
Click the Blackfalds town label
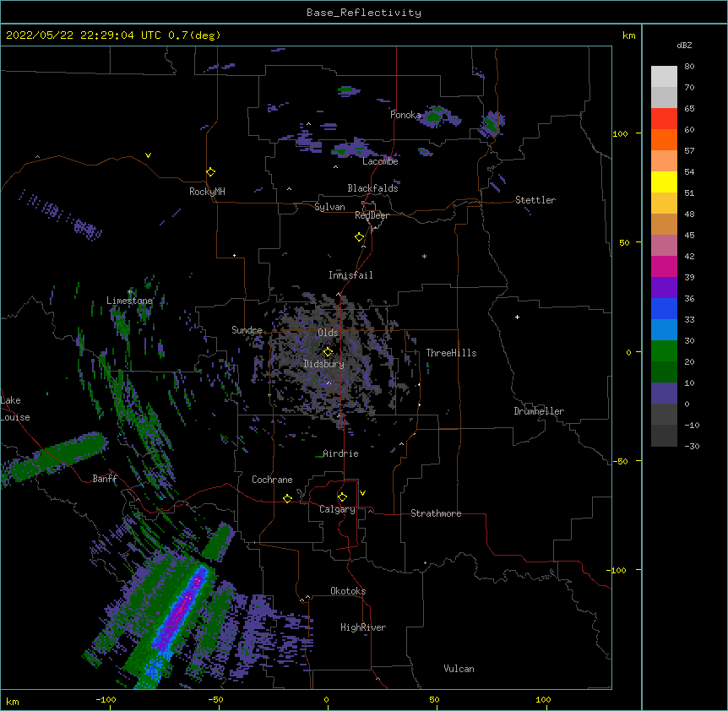tap(372, 188)
